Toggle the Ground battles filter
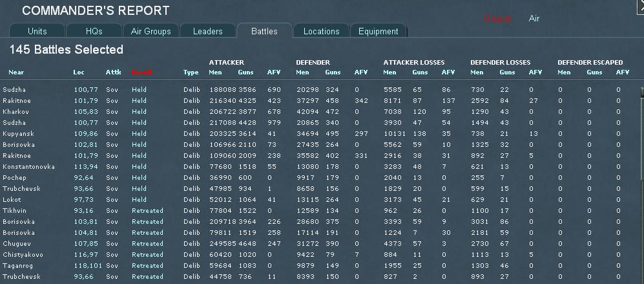Viewport: 644px width, 284px height. click(x=497, y=19)
